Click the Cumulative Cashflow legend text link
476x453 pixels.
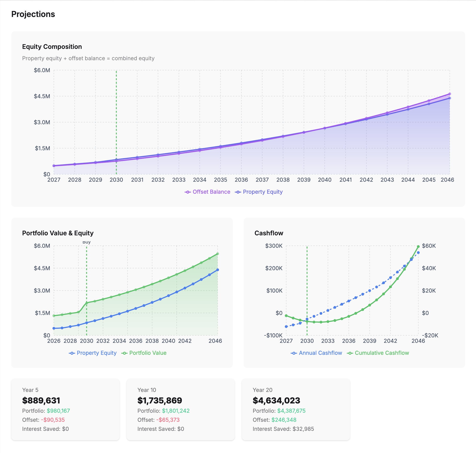pyautogui.click(x=381, y=353)
